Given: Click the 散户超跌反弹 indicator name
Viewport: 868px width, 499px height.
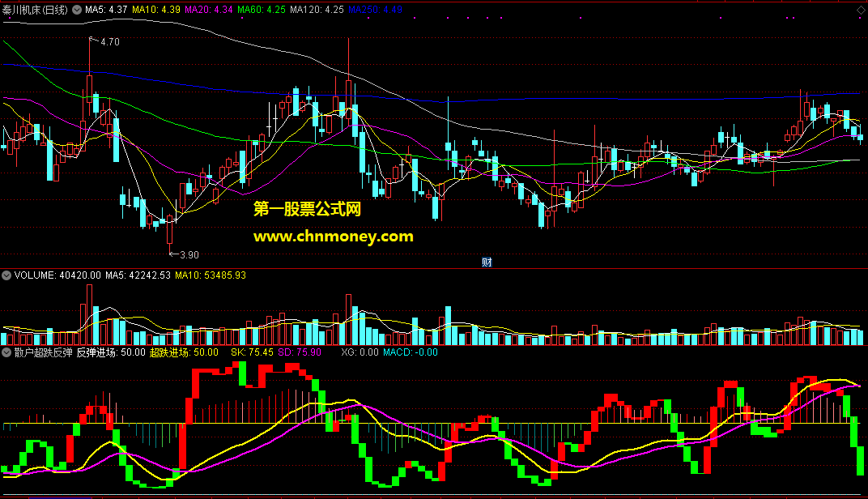Looking at the screenshot, I should coord(43,352).
